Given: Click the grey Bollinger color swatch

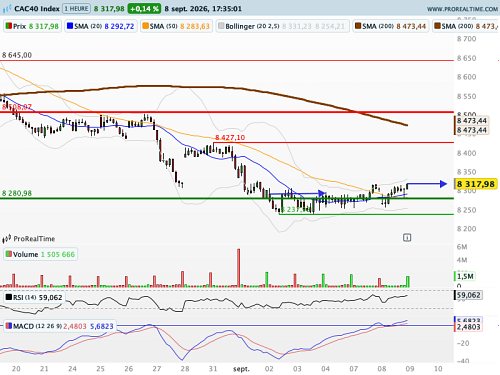Looking at the screenshot, I should click(221, 26).
